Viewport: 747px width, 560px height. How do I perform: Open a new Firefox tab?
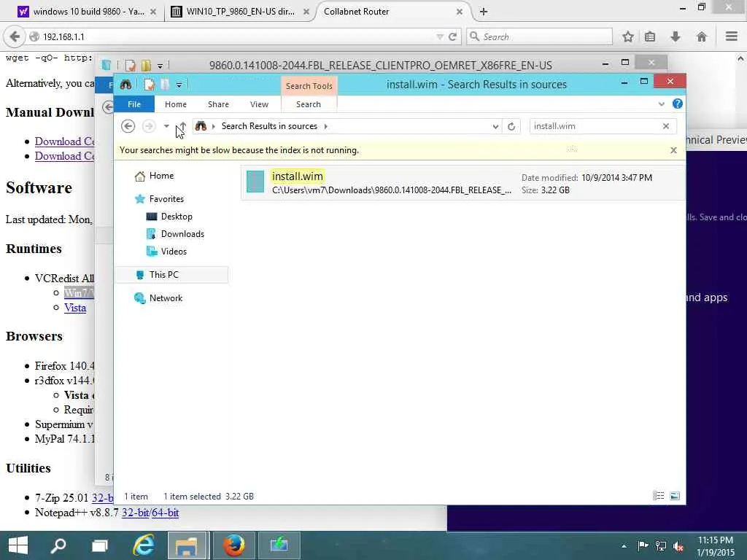click(x=484, y=12)
